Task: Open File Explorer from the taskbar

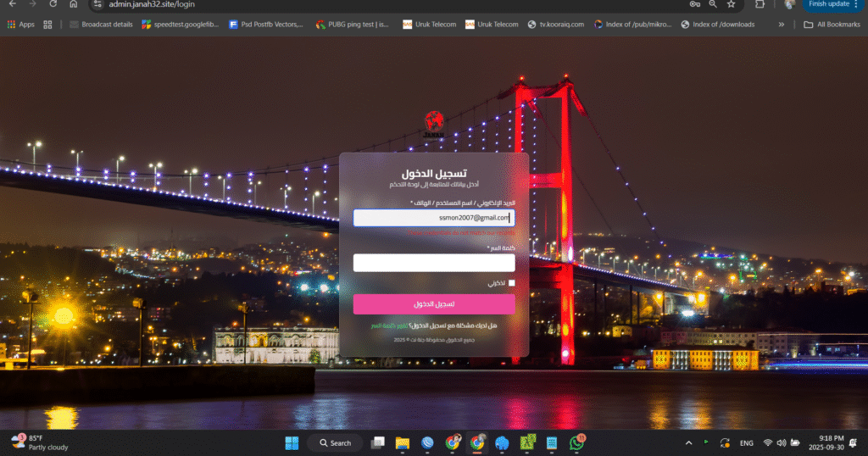Action: 403,442
